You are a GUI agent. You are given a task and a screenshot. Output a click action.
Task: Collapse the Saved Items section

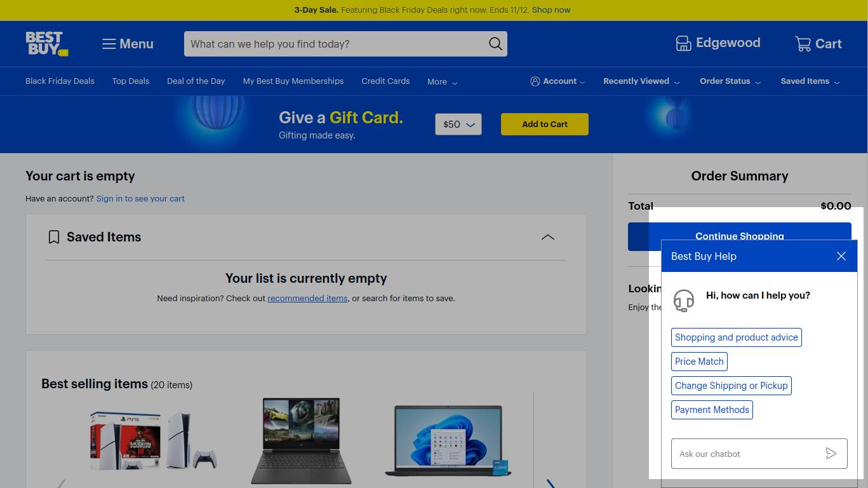pyautogui.click(x=547, y=237)
